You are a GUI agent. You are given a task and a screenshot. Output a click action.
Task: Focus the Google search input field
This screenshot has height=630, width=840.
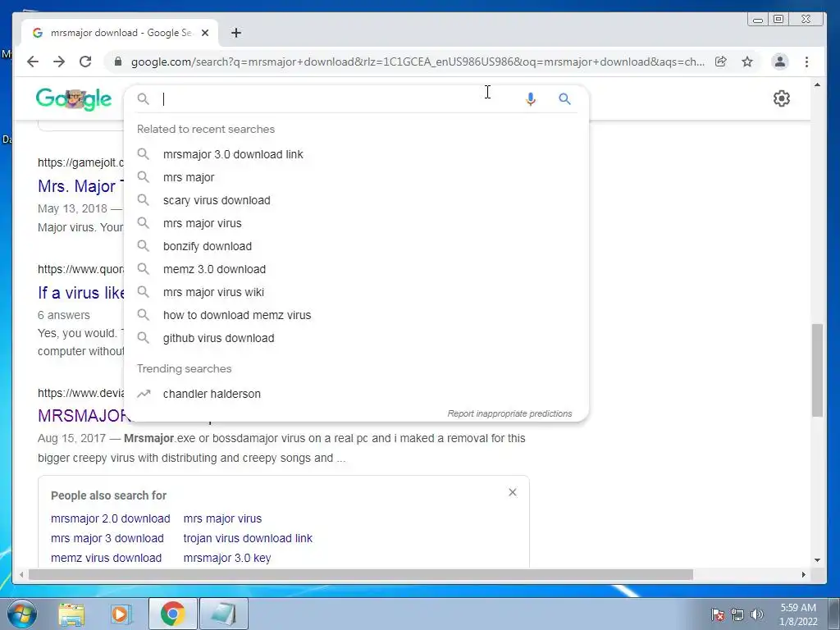[337, 99]
